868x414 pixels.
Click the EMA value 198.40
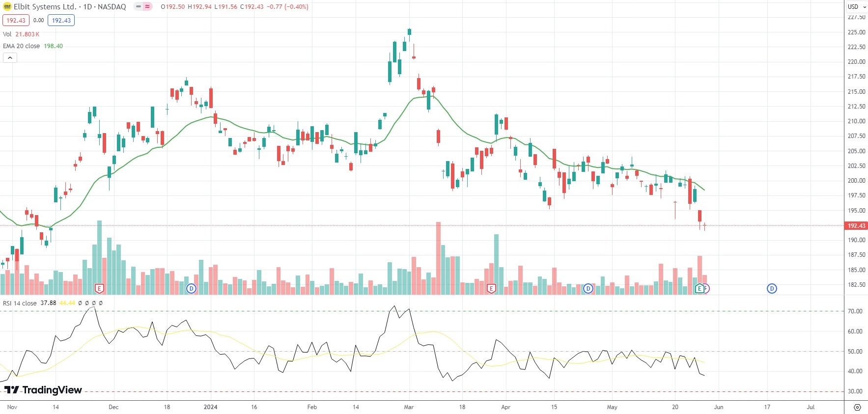pyautogui.click(x=54, y=46)
